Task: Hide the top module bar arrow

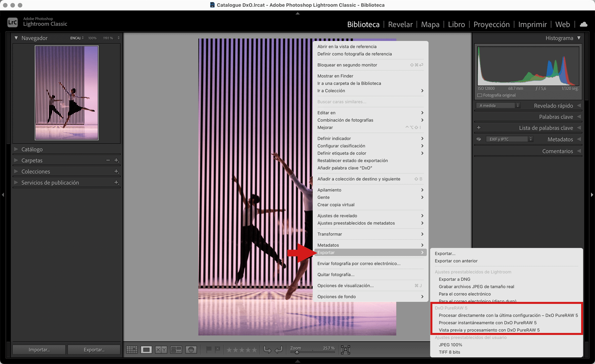Action: [x=297, y=14]
